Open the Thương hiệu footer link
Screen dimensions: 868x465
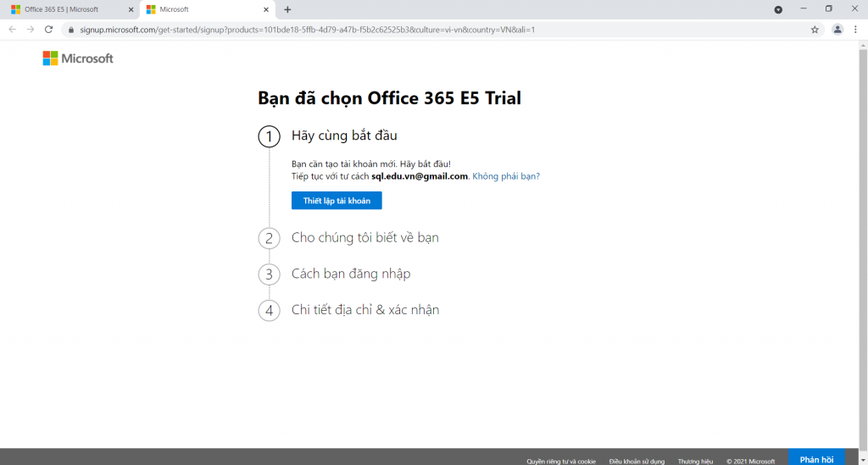695,461
